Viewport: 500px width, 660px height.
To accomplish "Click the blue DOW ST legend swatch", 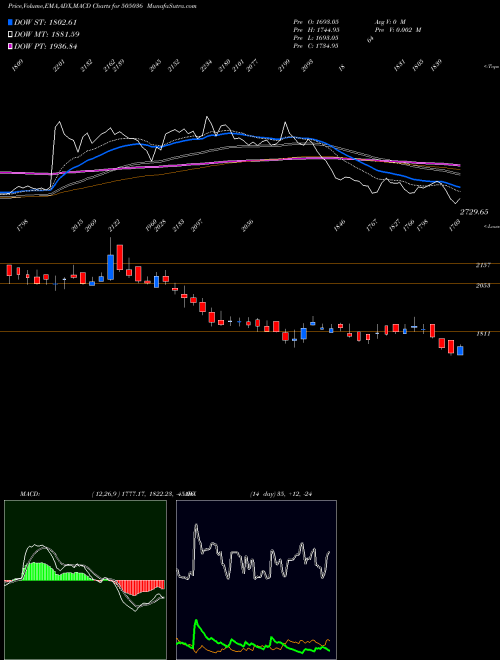I will click(10, 22).
